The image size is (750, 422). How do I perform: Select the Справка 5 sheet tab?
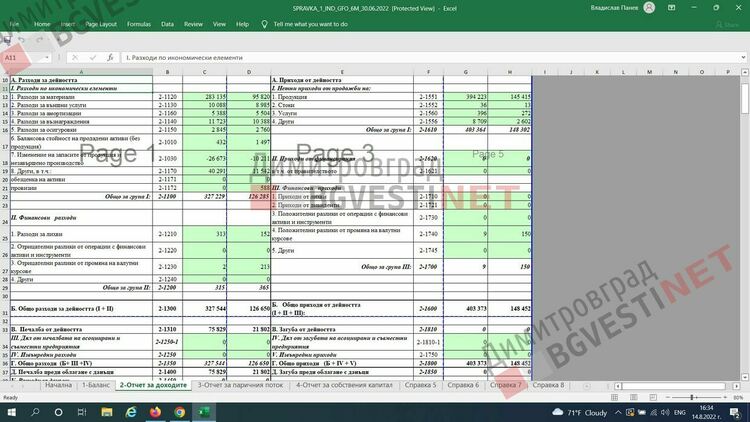point(419,385)
